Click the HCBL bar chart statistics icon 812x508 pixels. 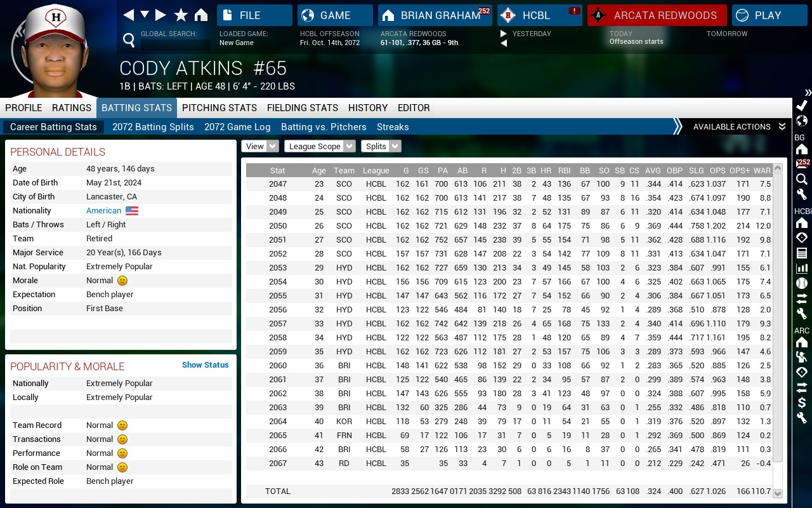pyautogui.click(x=802, y=268)
